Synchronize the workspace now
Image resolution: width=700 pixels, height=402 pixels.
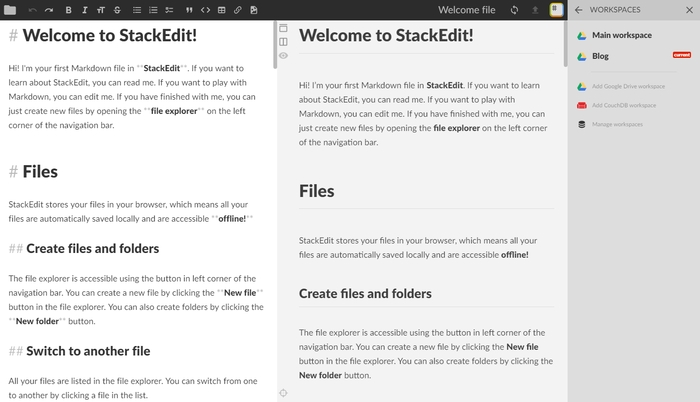(x=514, y=10)
